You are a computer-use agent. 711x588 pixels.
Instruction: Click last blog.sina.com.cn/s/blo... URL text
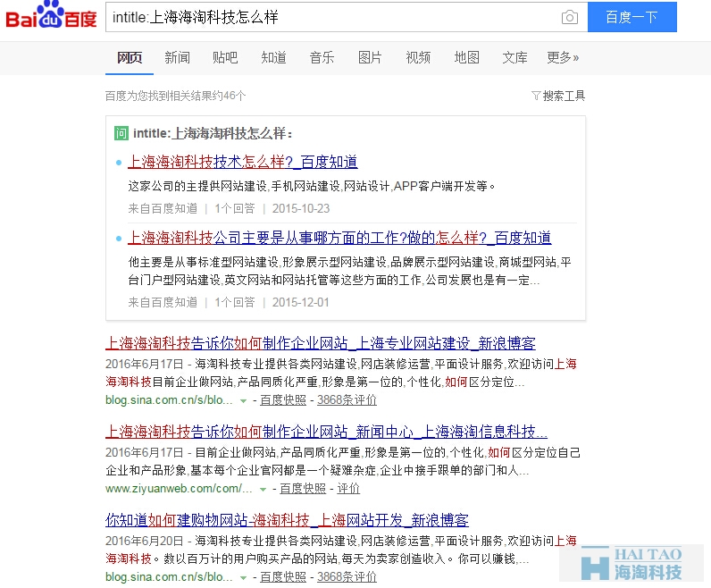click(169, 576)
